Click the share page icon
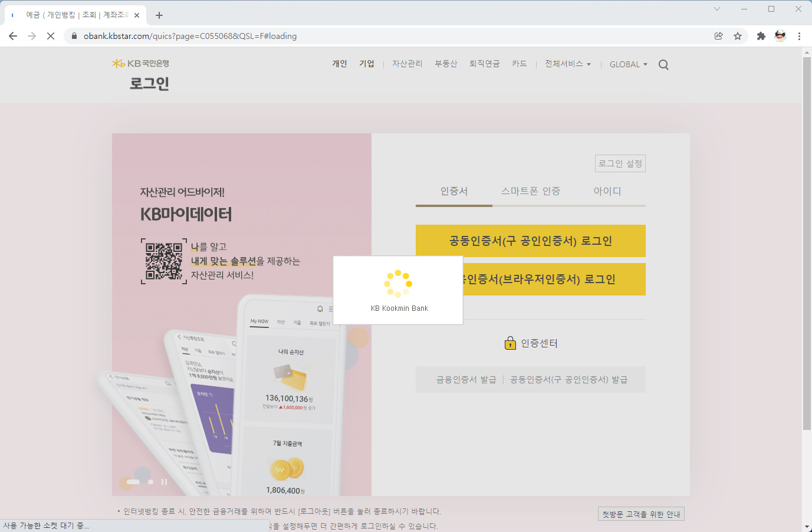 click(x=718, y=36)
